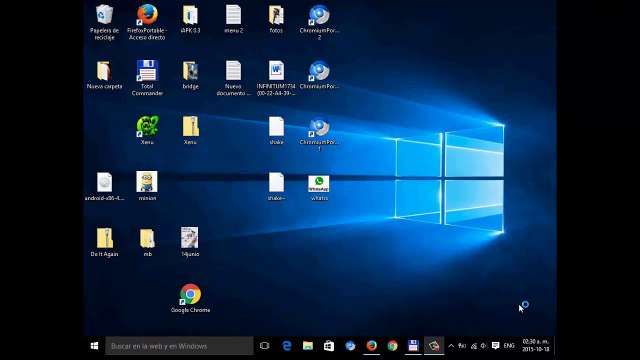Switch to Total Commander floppy taskbar icon
This screenshot has width=640, height=360.
(x=413, y=346)
